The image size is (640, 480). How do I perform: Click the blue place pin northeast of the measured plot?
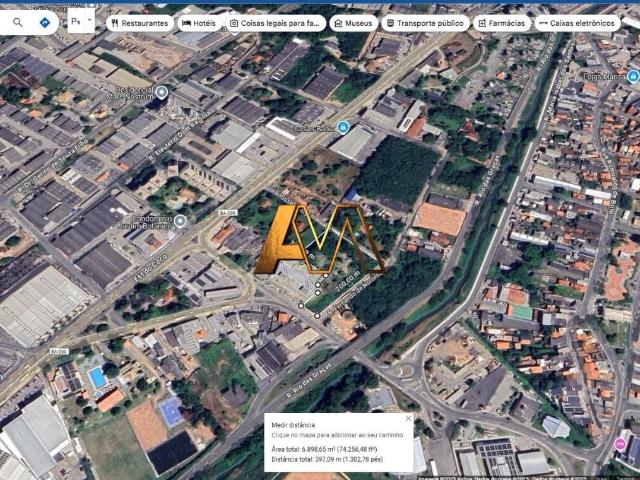coord(343,127)
